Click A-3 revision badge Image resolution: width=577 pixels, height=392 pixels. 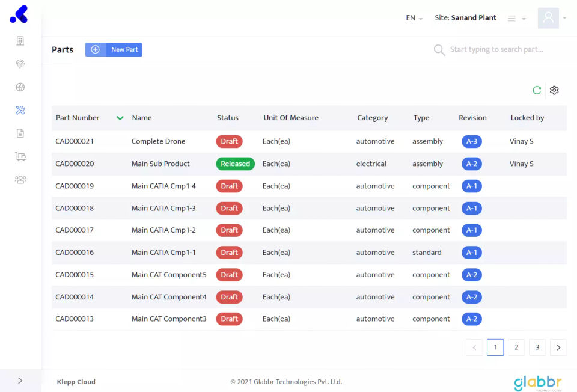click(472, 141)
